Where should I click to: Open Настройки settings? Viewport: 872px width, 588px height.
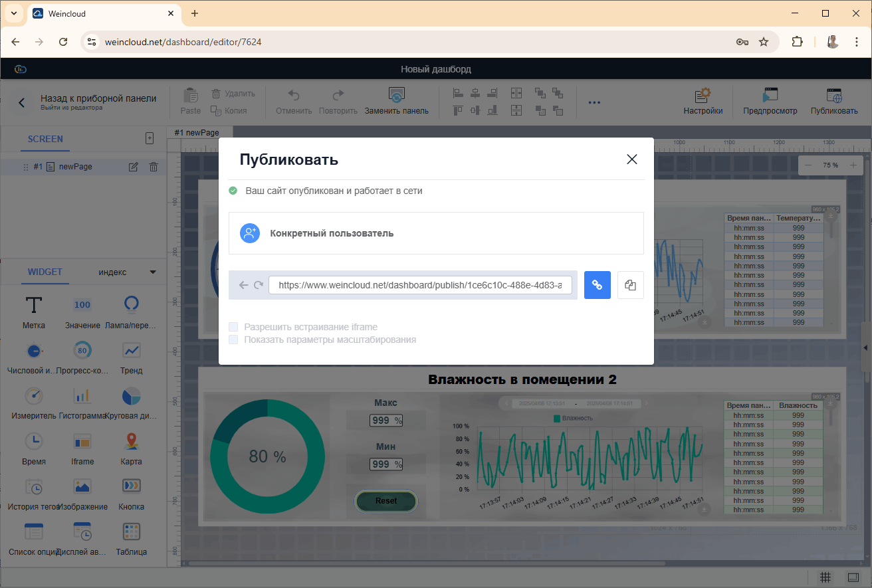703,96
